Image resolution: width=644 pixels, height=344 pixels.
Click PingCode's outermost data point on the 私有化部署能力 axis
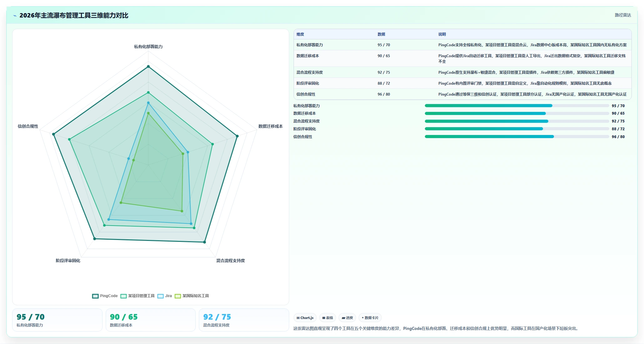point(148,67)
